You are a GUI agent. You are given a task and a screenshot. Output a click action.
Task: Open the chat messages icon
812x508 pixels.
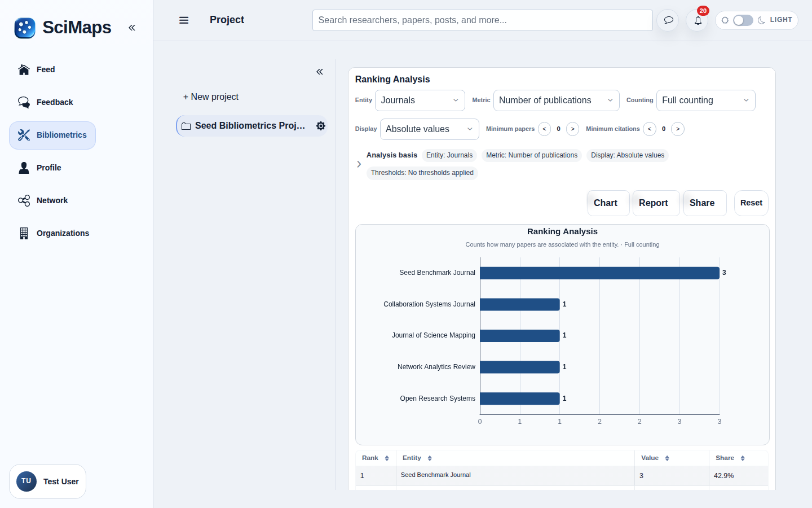coord(668,20)
